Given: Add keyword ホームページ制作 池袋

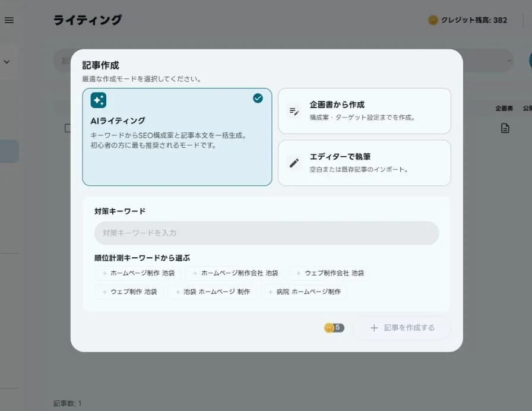Looking at the screenshot, I should click(138, 273).
